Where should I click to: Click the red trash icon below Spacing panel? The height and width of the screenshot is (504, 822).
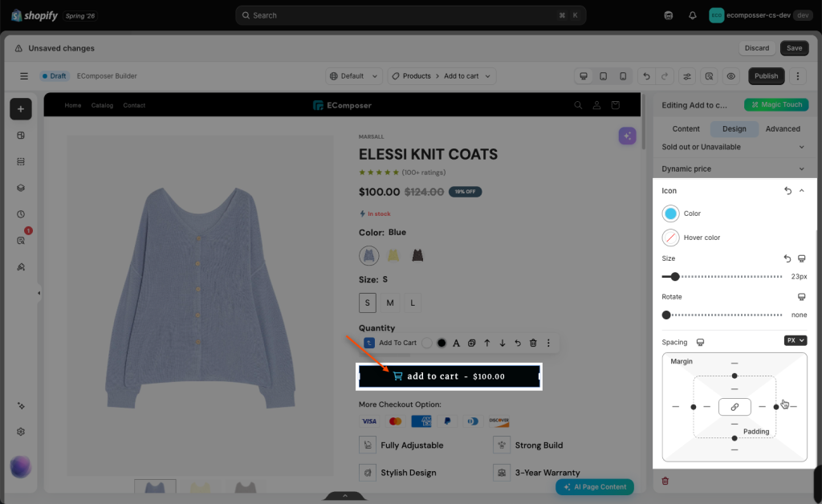(x=665, y=481)
